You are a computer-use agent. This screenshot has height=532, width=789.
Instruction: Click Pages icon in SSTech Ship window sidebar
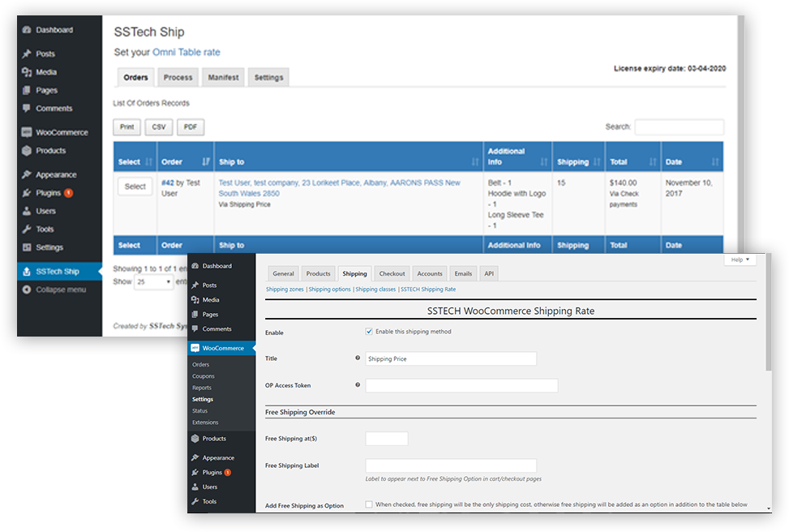(27, 90)
